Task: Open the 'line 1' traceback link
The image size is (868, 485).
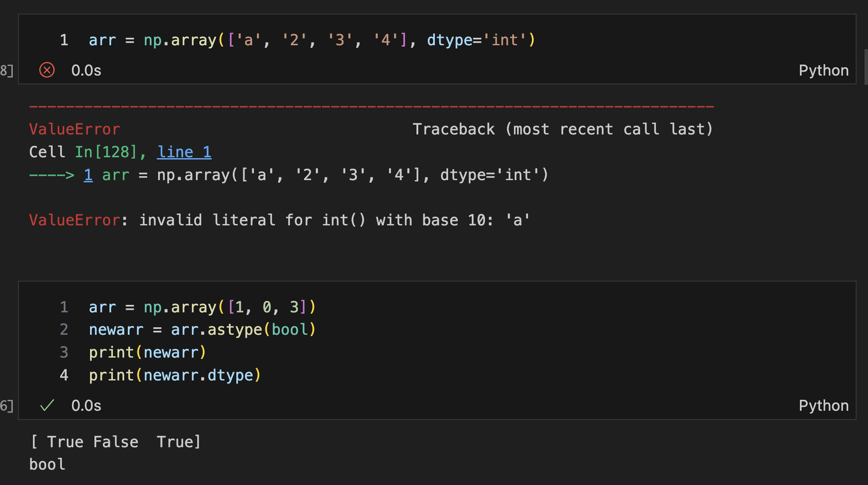Action: 184,152
